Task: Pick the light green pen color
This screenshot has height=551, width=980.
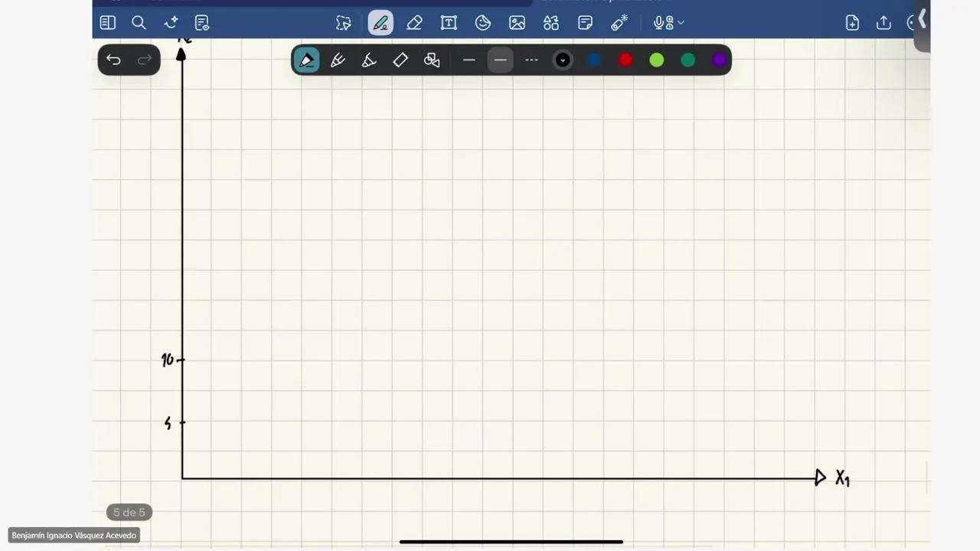Action: pos(657,60)
